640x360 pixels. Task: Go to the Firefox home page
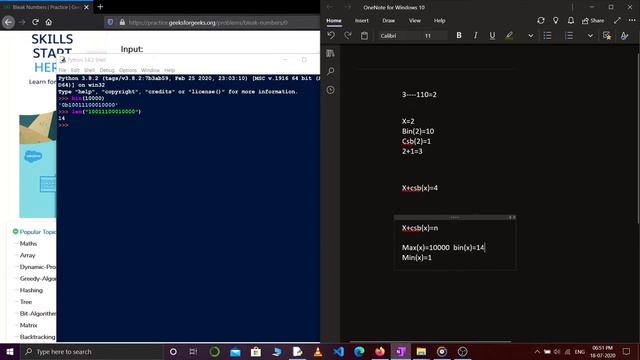point(49,22)
